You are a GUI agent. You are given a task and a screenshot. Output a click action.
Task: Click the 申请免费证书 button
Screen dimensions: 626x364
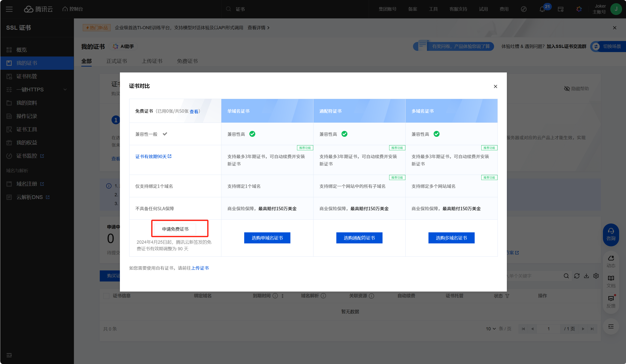pyautogui.click(x=175, y=229)
